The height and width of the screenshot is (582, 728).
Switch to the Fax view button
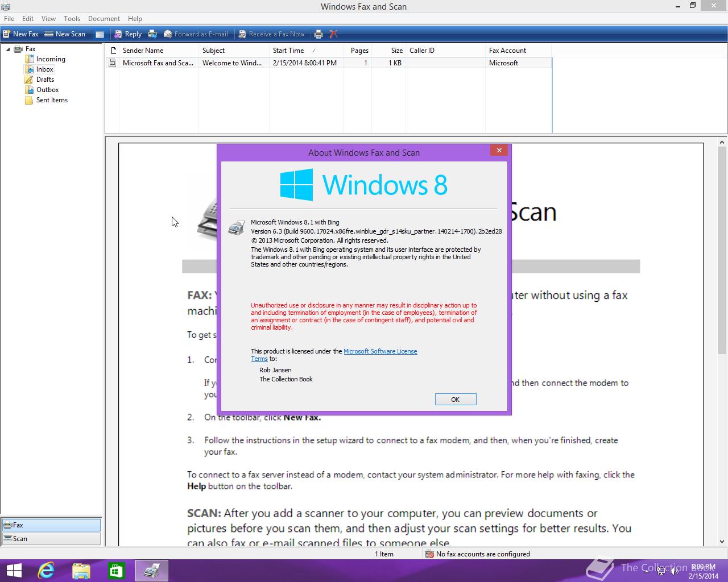[51, 525]
